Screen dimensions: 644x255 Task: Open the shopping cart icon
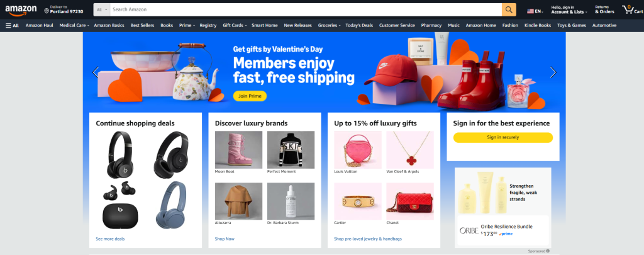(x=632, y=9)
